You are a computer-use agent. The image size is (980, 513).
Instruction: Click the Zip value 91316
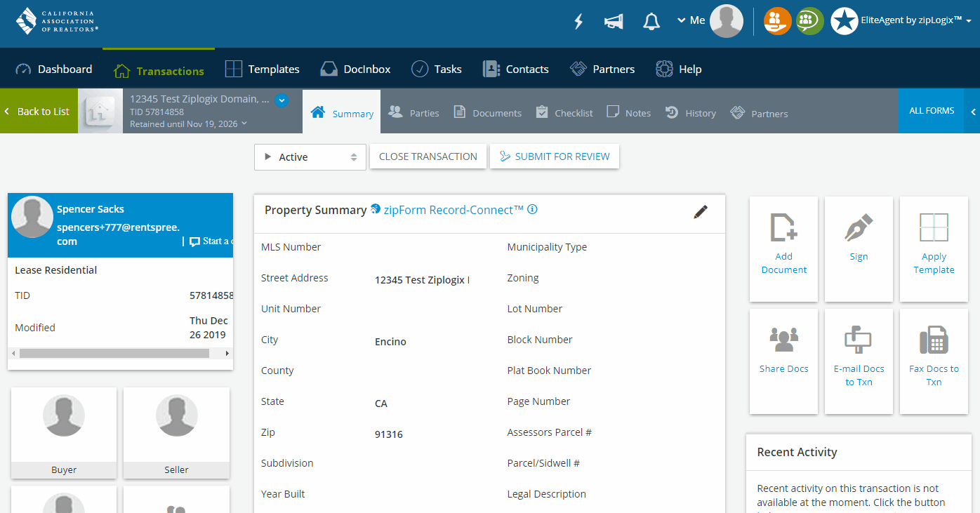pyautogui.click(x=389, y=434)
